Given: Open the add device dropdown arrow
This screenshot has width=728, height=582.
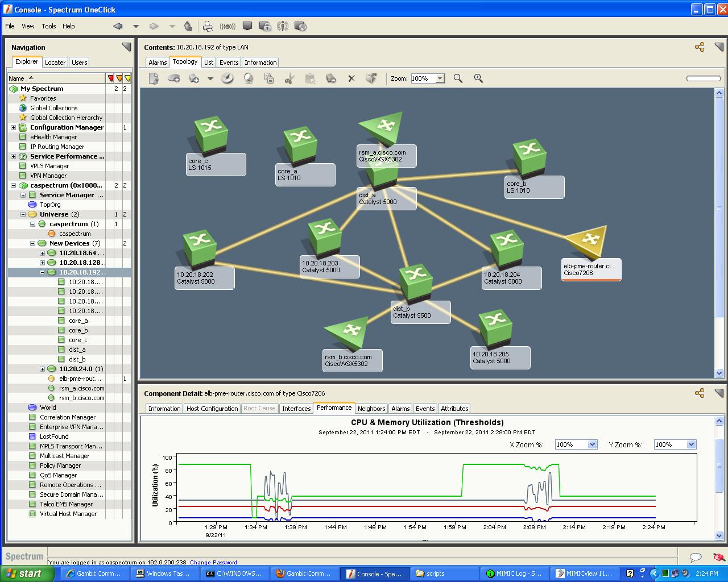Looking at the screenshot, I should [x=210, y=79].
